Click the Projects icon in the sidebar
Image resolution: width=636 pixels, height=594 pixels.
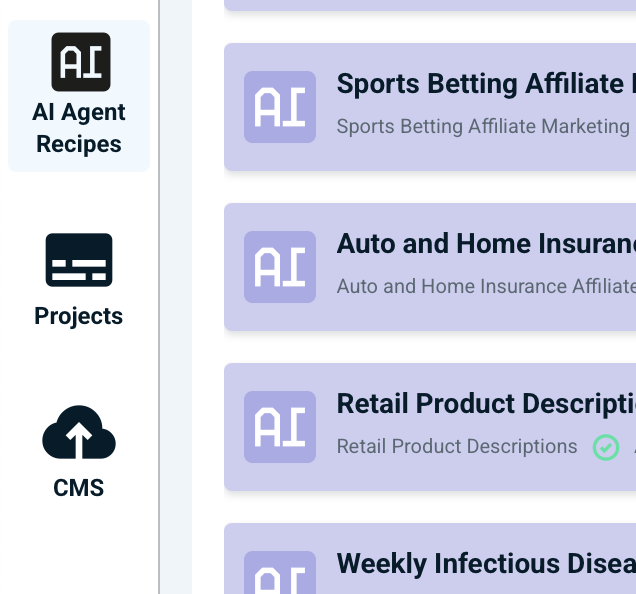pyautogui.click(x=79, y=260)
